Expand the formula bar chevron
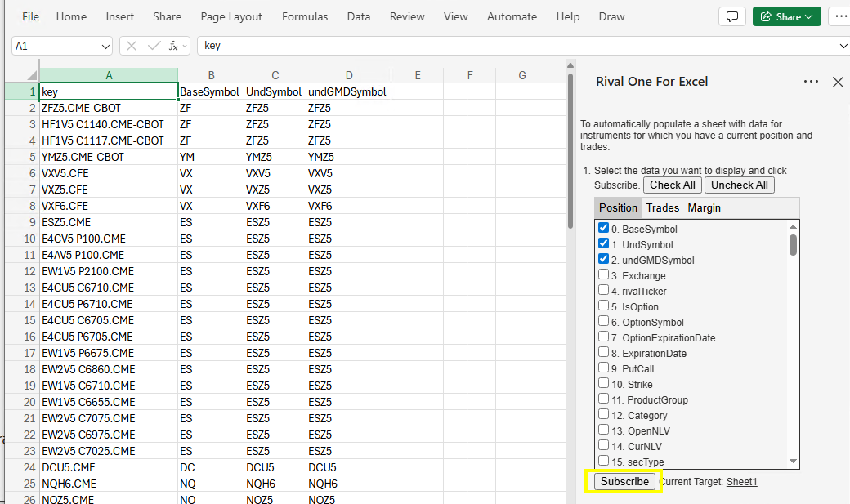This screenshot has width=850, height=504. [843, 47]
